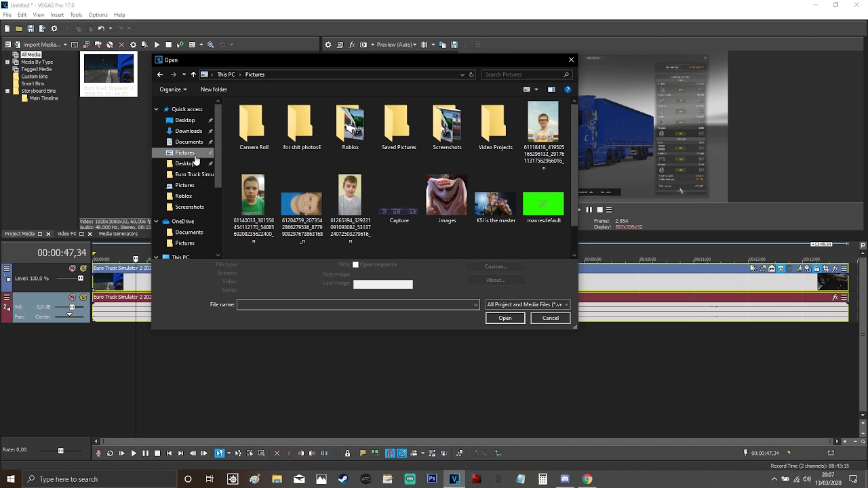Viewport: 868px width, 488px height.
Task: Click the Record microphone icon in transport bar
Action: coord(98,453)
